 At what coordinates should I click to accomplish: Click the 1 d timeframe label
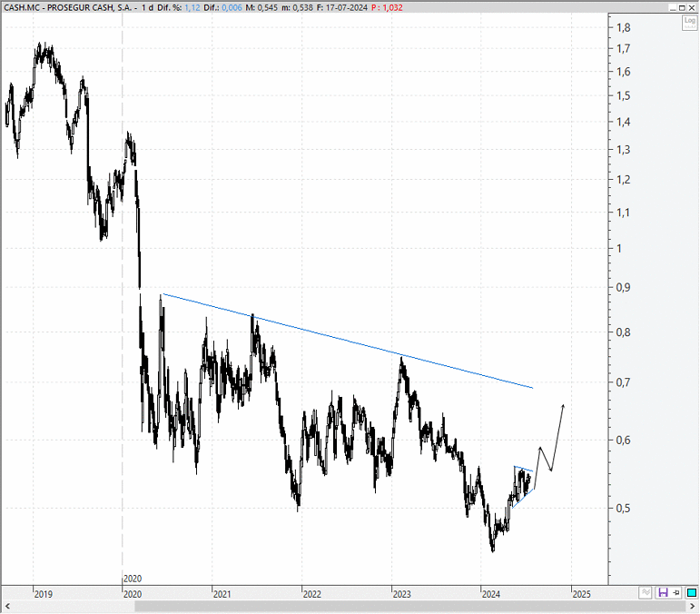point(147,7)
